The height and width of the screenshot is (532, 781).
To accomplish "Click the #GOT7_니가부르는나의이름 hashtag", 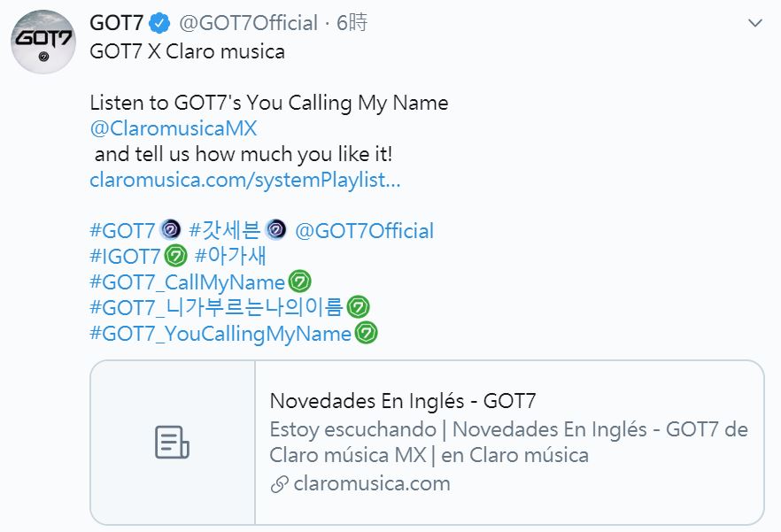I will coord(216,308).
